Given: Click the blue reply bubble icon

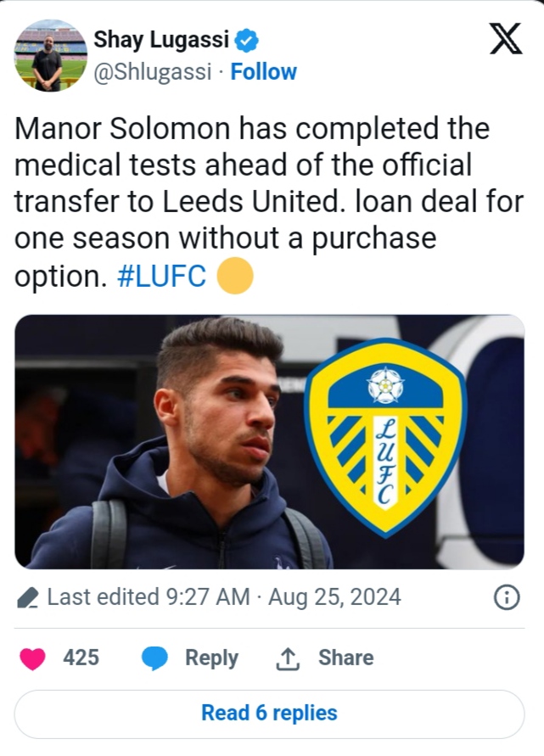Looking at the screenshot, I should click(155, 658).
